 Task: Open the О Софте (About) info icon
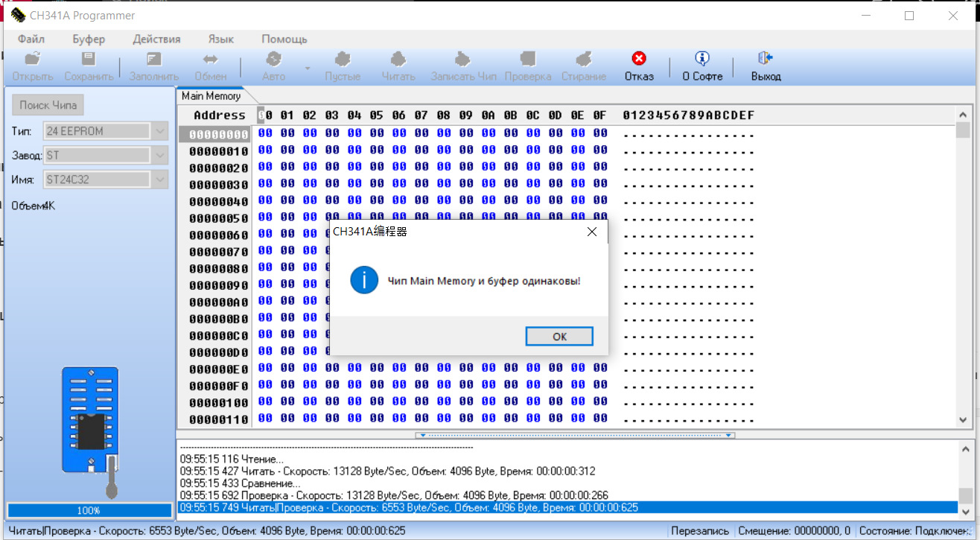pos(702,59)
